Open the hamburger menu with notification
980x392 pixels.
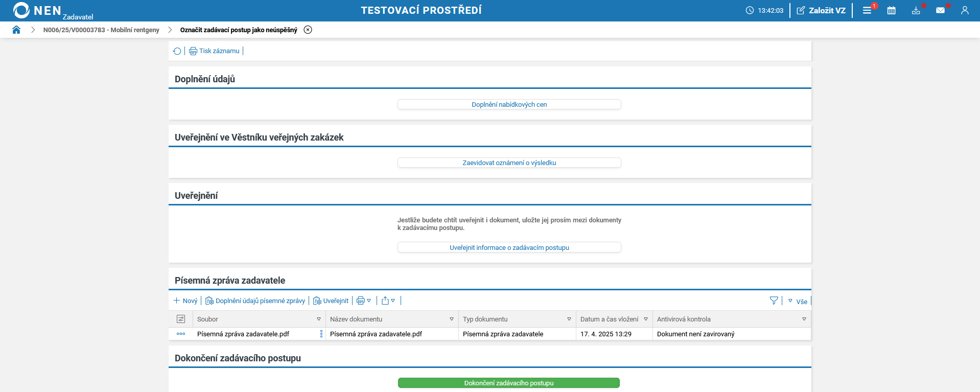tap(867, 10)
